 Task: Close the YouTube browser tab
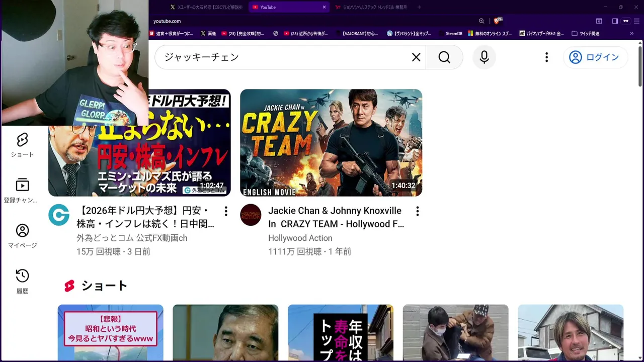(x=324, y=7)
